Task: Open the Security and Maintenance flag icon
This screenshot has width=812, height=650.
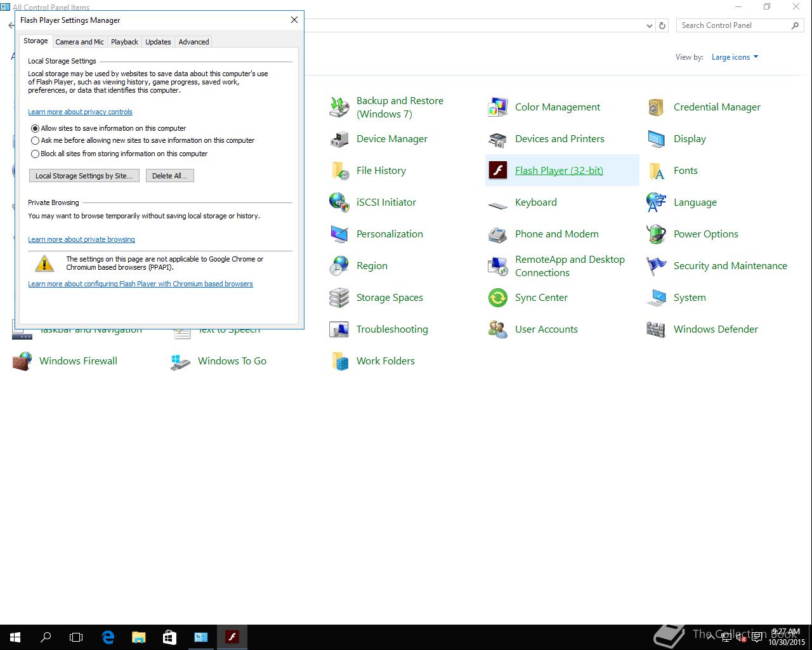Action: [657, 266]
